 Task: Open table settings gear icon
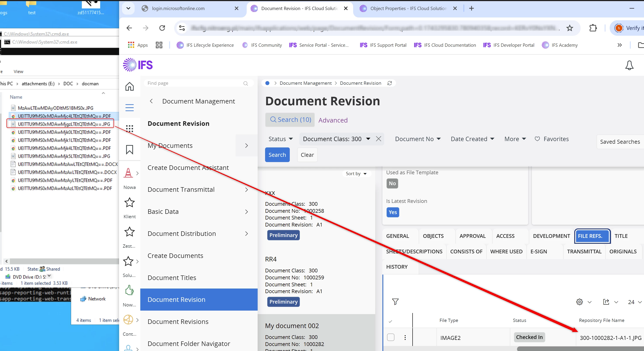(579, 302)
